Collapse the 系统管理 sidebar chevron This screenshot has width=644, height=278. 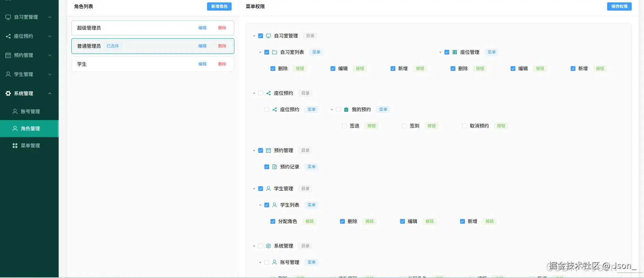click(x=50, y=93)
